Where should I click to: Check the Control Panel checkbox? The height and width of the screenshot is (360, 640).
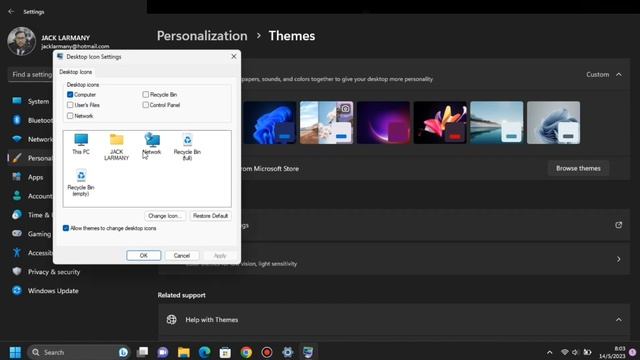tap(145, 105)
